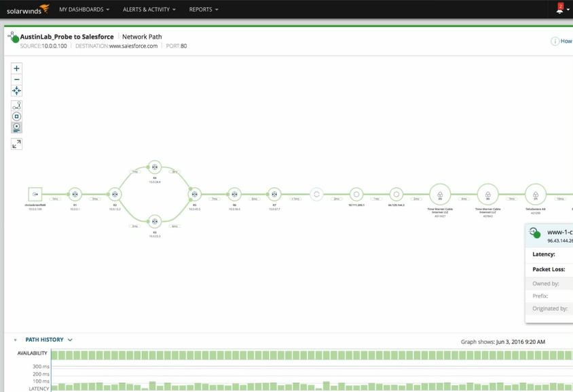Click the first availability bar in history
This screenshot has width=573, height=392.
(54, 355)
